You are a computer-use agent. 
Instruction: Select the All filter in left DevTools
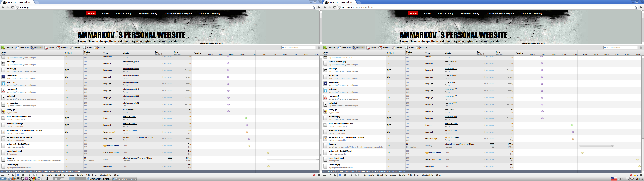pyautogui.click(x=35, y=175)
